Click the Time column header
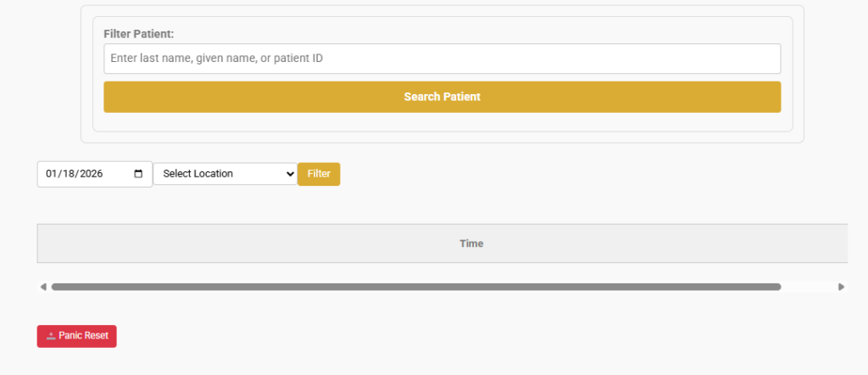The image size is (868, 375). pos(471,243)
